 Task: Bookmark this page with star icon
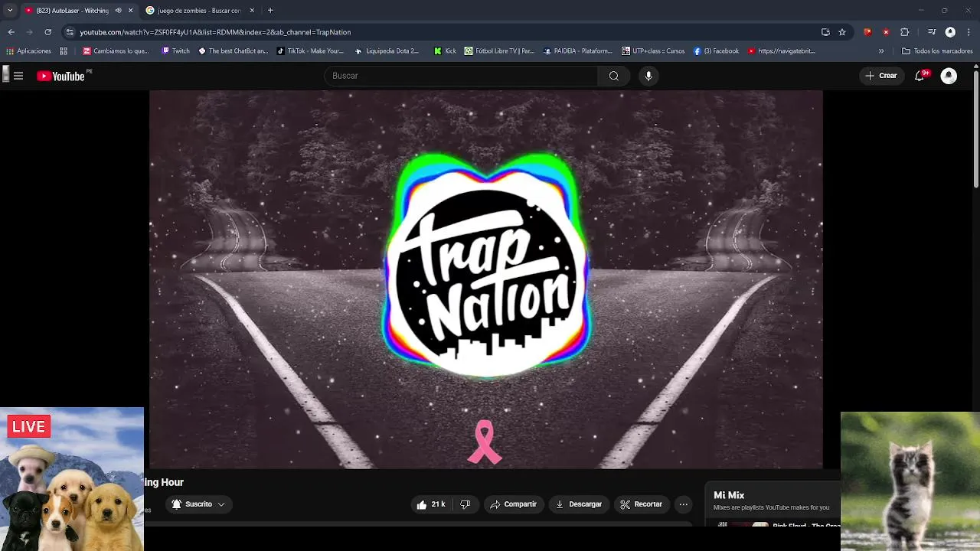842,32
